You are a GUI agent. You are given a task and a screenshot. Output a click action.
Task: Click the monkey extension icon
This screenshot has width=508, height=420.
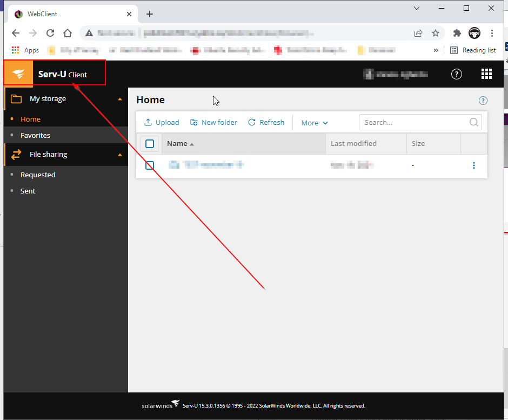(x=474, y=33)
